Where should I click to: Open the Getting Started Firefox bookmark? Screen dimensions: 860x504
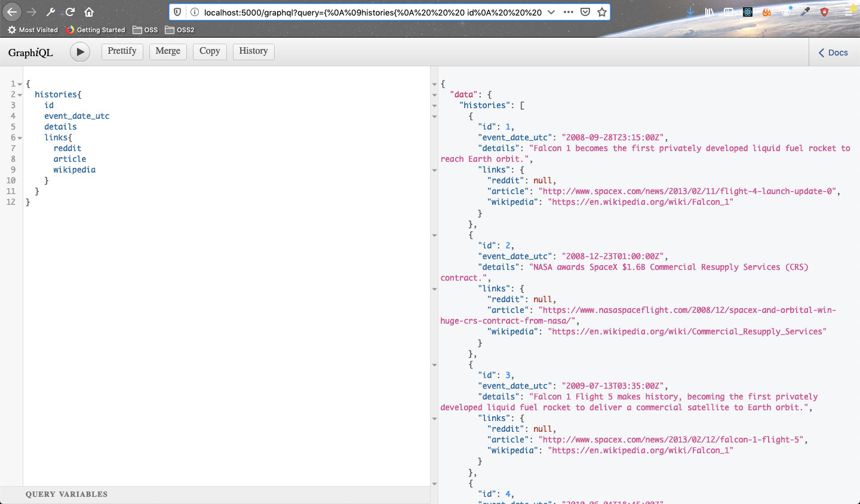pyautogui.click(x=96, y=30)
